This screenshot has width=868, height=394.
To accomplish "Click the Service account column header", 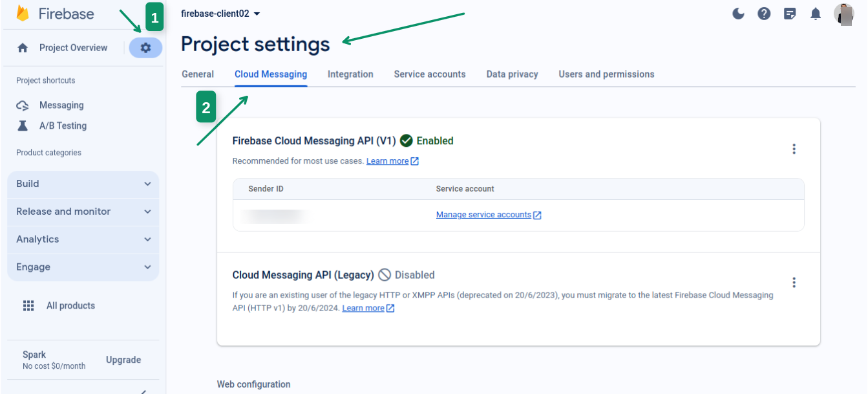I will pyautogui.click(x=465, y=189).
